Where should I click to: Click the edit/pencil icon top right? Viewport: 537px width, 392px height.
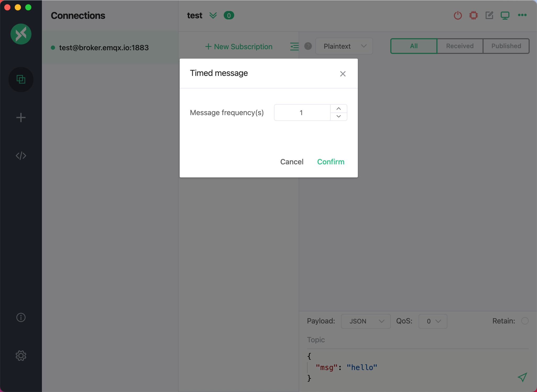click(x=489, y=16)
